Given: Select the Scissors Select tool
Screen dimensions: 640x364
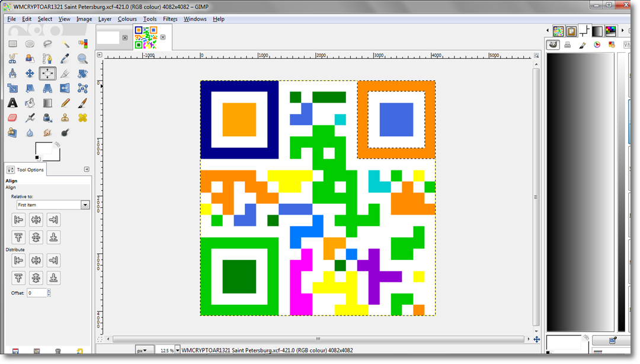Looking at the screenshot, I should (x=12, y=59).
